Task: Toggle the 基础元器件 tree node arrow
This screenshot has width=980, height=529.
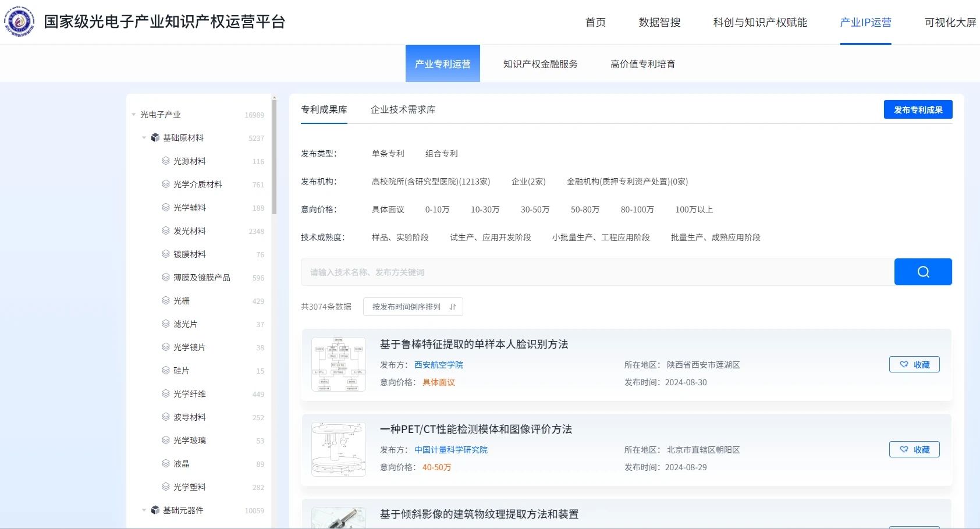Action: click(x=144, y=510)
